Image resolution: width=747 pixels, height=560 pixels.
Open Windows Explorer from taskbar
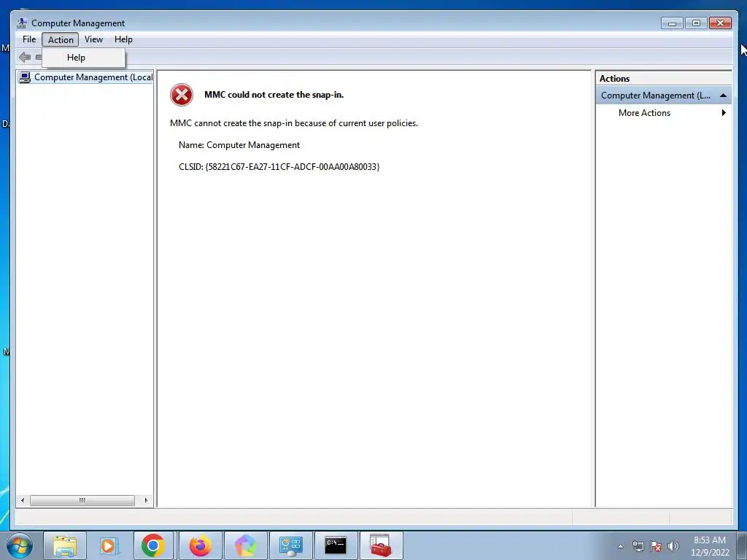(65, 545)
